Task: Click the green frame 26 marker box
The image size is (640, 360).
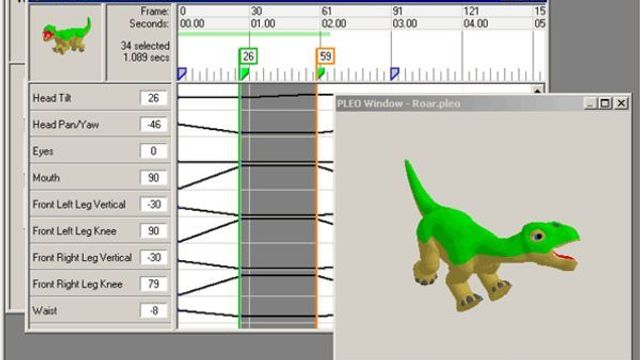Action: coord(248,56)
